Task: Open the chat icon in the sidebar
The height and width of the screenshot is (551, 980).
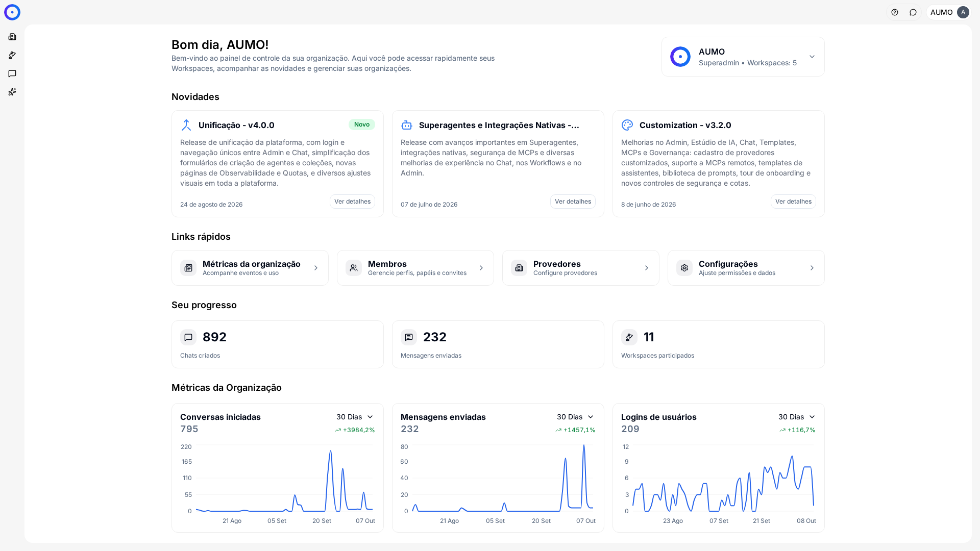Action: (x=12, y=73)
